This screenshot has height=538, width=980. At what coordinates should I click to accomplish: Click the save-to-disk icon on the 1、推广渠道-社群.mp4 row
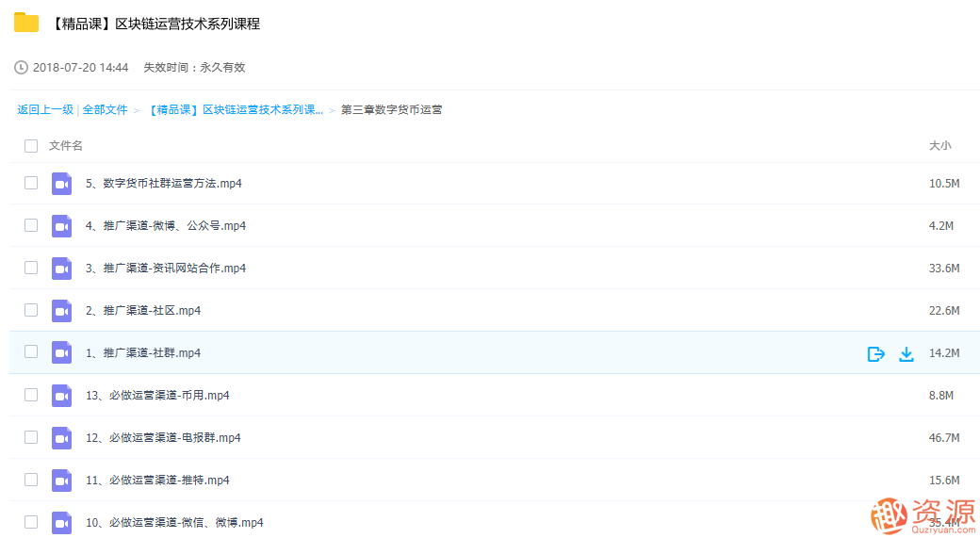[876, 353]
